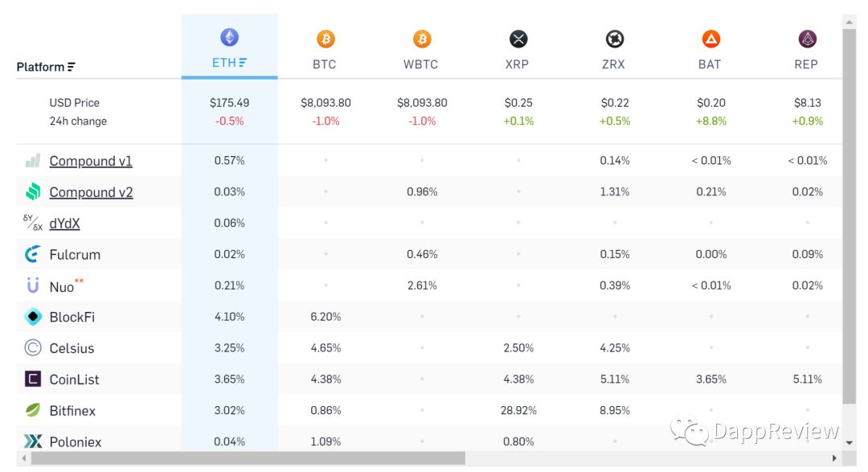This screenshot has height=472, width=868.
Task: Select the REP column header
Action: pyautogui.click(x=806, y=64)
